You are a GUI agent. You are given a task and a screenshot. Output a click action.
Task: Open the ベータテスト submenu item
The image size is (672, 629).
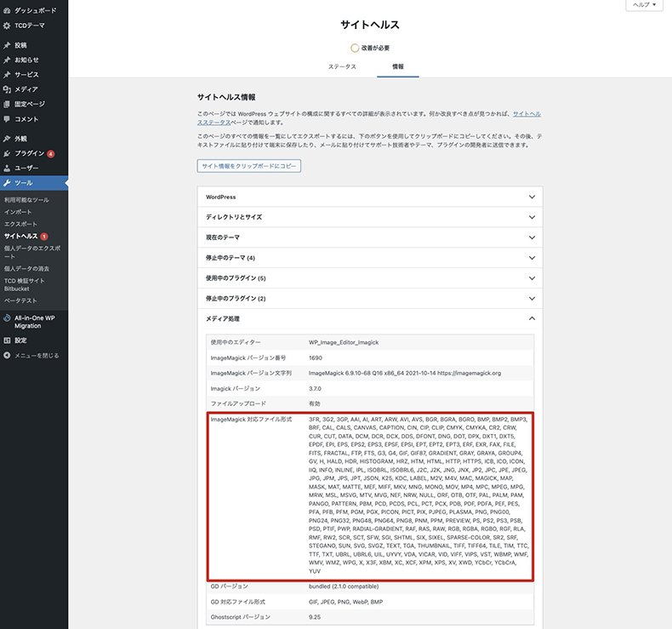click(x=20, y=300)
